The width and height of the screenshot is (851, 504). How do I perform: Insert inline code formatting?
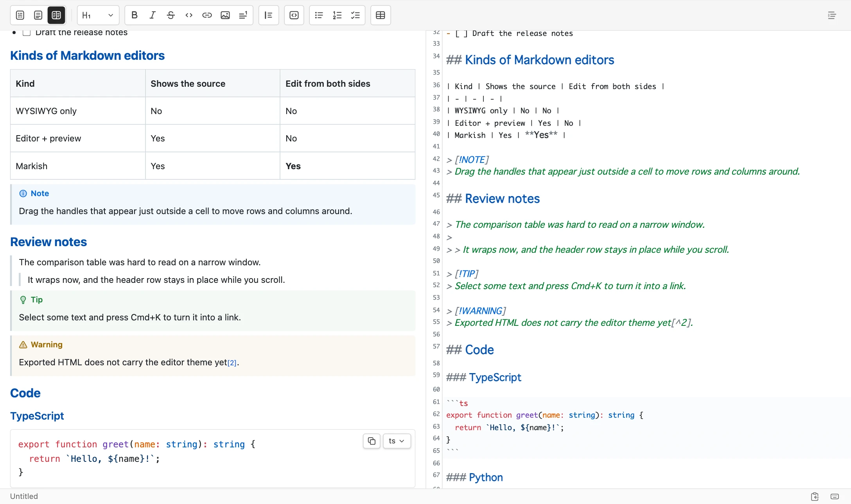click(x=189, y=15)
